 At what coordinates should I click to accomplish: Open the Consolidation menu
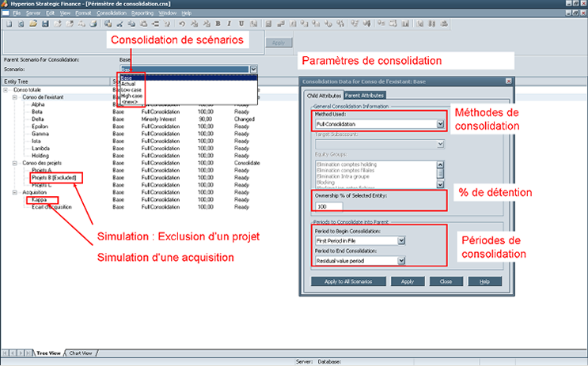[x=112, y=13]
